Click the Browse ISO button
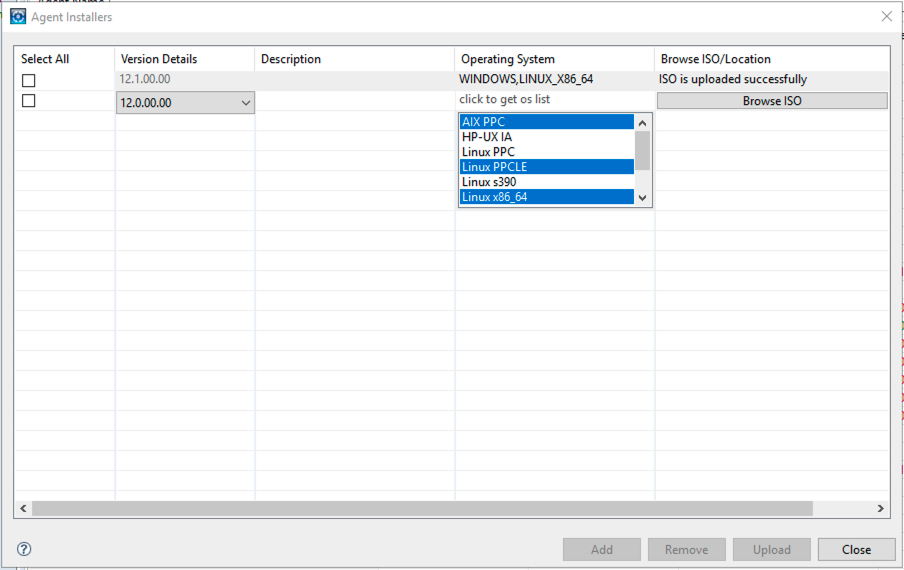Viewport: 904px width, 570px height. pos(771,101)
